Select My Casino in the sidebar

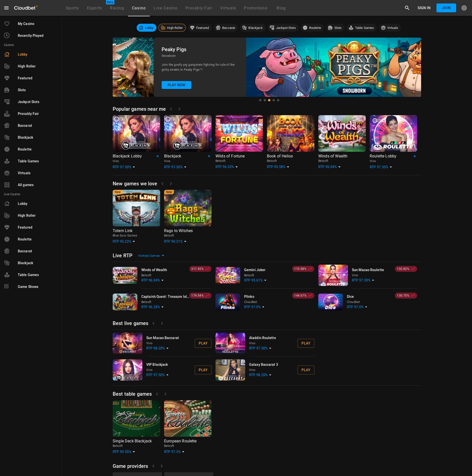(x=26, y=24)
